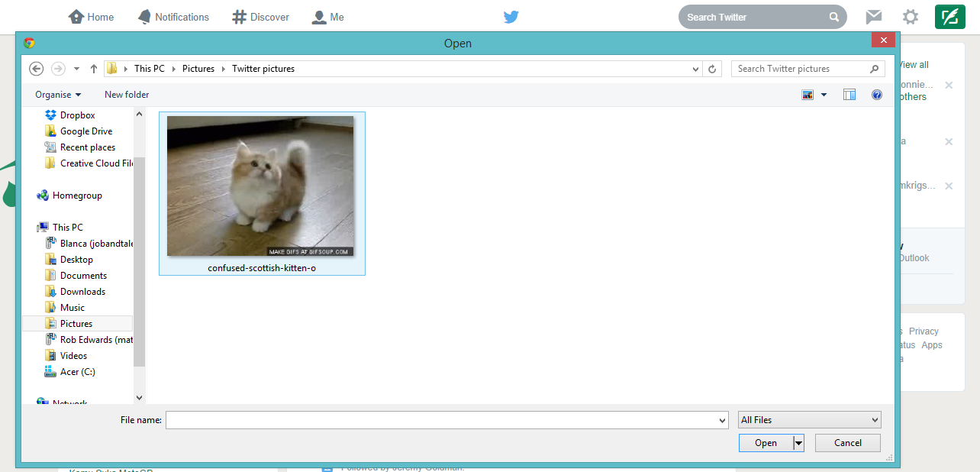Click Pictures in address breadcrumb

click(198, 69)
